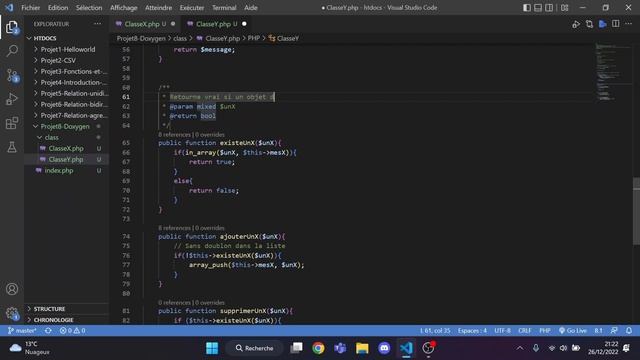The width and height of the screenshot is (640, 360).
Task: Expand the Projet3-Fonctions folder
Action: point(67,71)
